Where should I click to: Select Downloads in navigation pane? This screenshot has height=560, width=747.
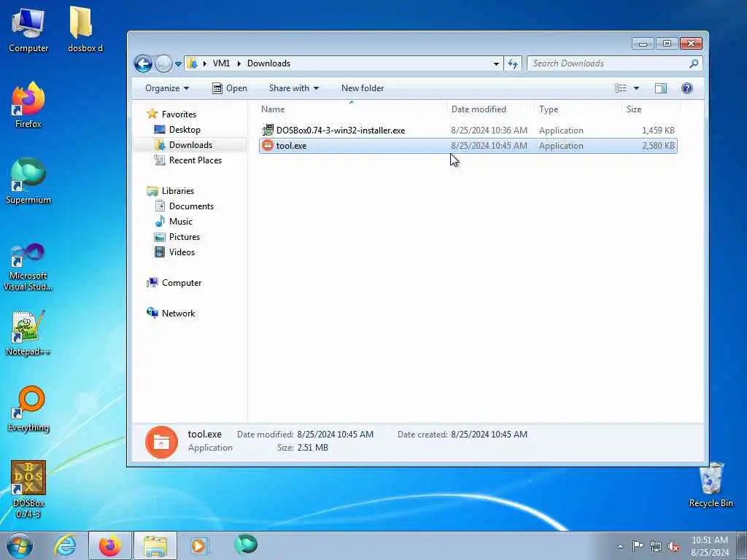(x=190, y=145)
